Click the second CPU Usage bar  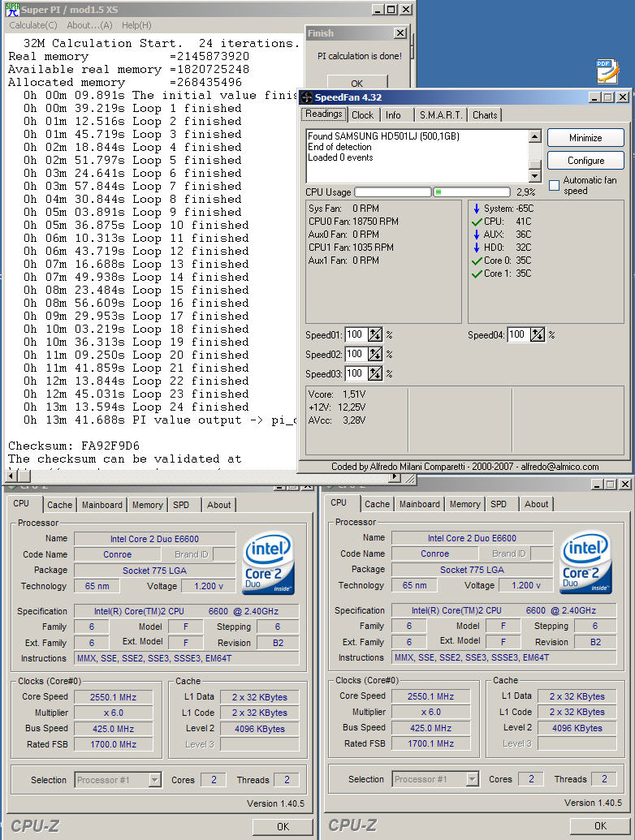pos(472,192)
